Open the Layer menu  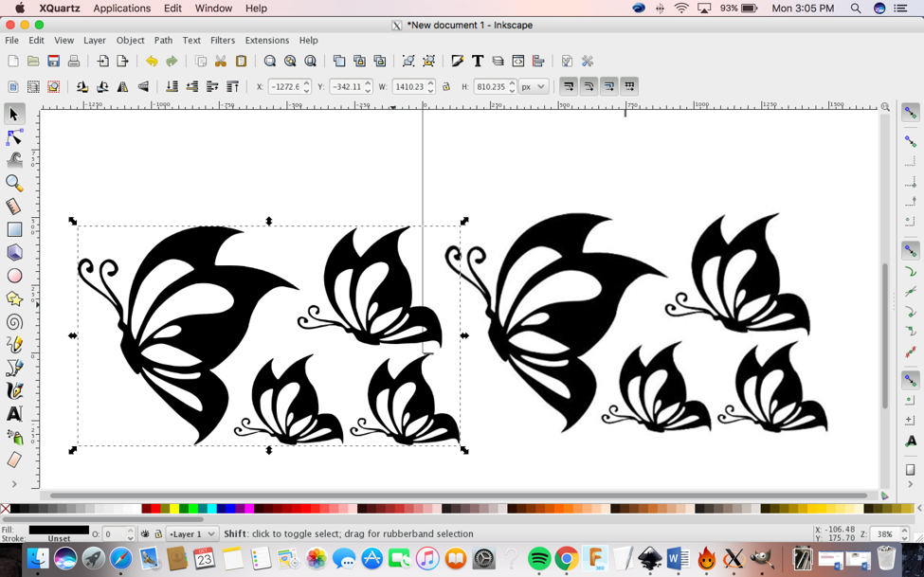pyautogui.click(x=94, y=40)
